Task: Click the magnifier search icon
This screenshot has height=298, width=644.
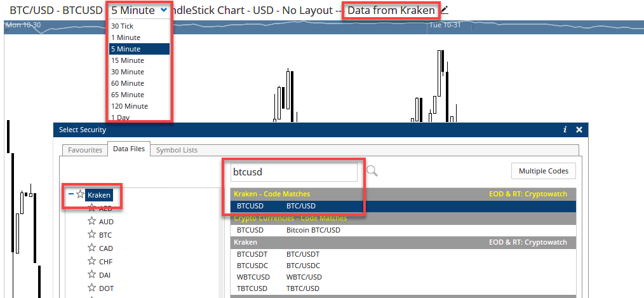Action: coord(372,171)
